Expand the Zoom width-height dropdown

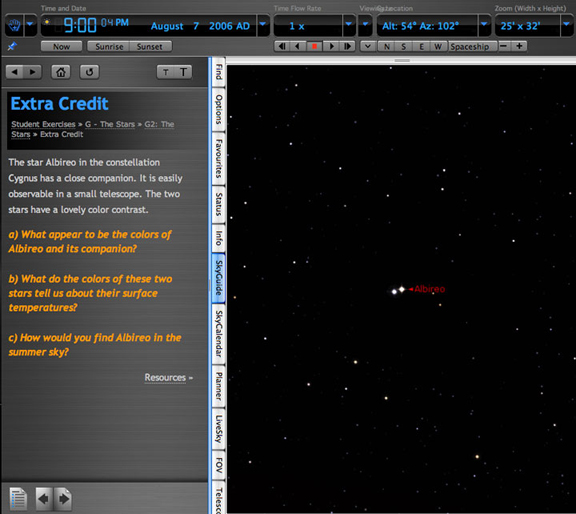(x=567, y=25)
